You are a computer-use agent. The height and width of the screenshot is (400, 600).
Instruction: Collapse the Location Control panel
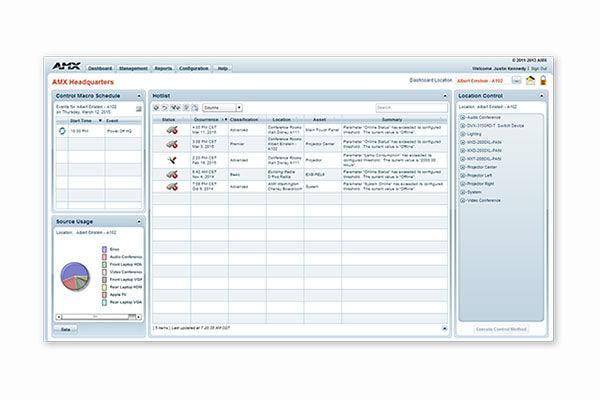[541, 96]
